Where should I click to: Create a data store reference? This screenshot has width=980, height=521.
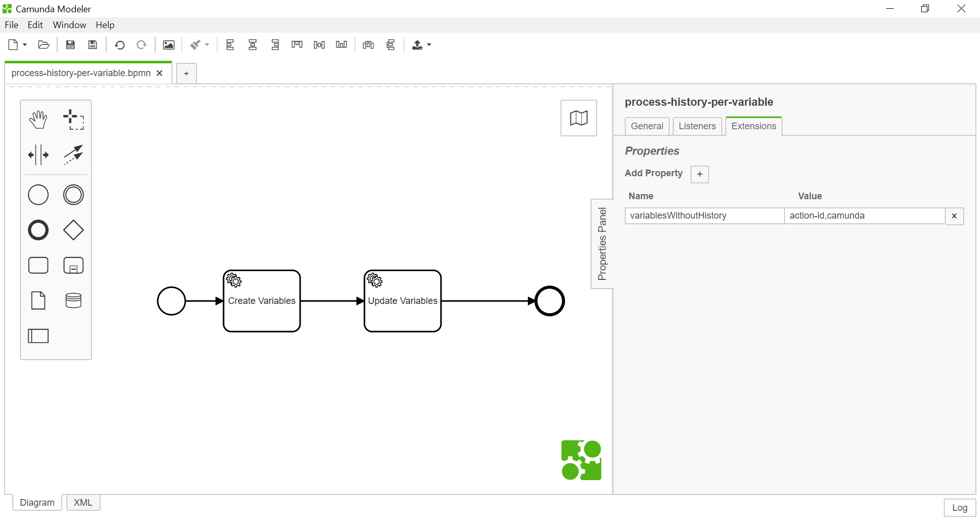point(73,300)
